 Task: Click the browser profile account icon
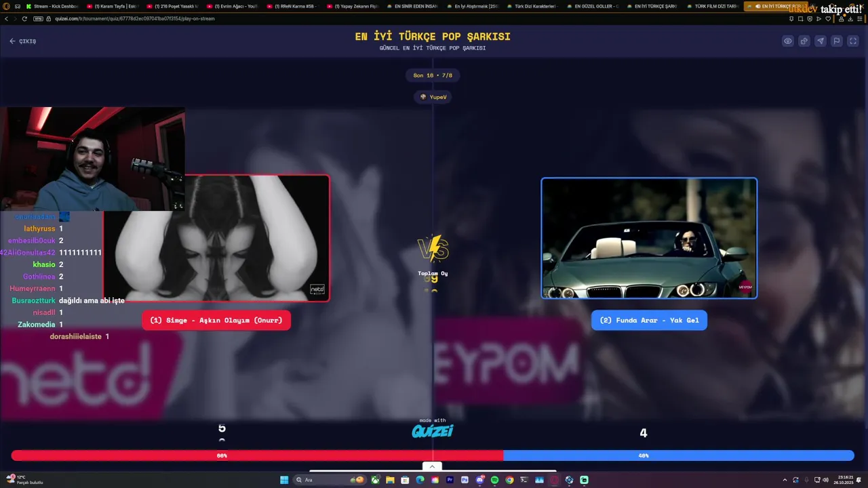tap(841, 19)
